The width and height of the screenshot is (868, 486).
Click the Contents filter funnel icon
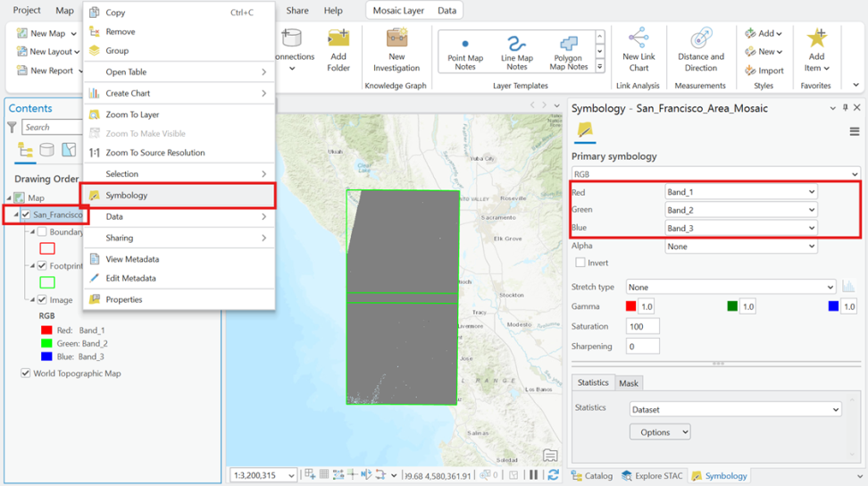(12, 128)
